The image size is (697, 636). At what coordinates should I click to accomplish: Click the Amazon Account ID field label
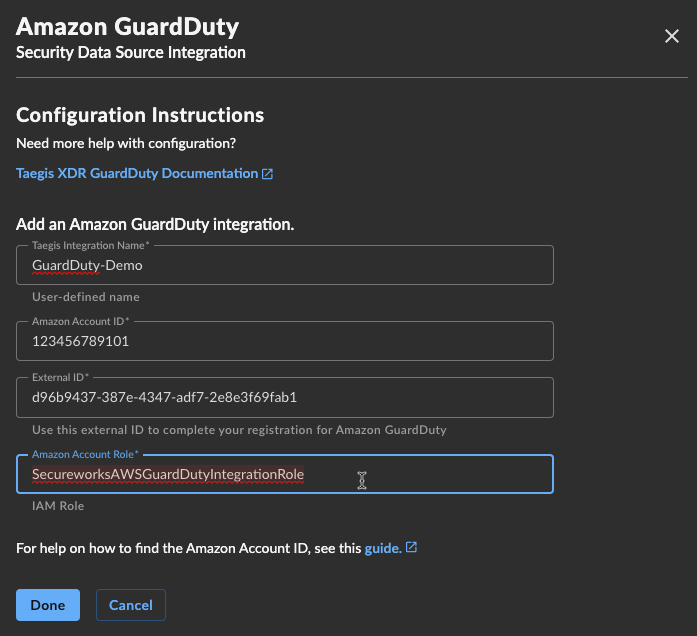click(x=80, y=321)
